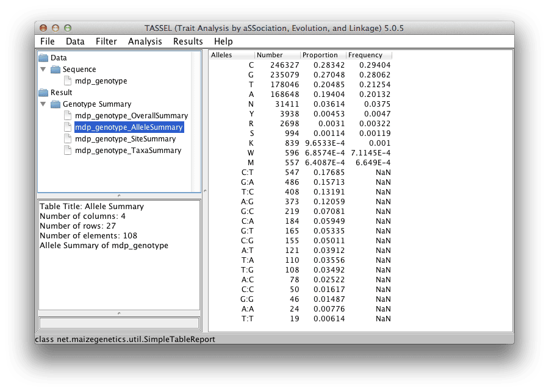
Task: Open the Results menu
Action: tap(188, 41)
